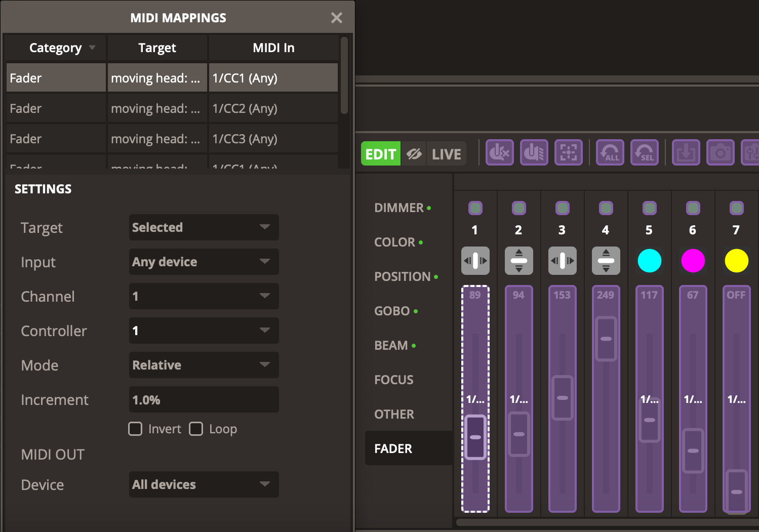Click the camera snapshot icon
759x532 pixels.
point(720,152)
